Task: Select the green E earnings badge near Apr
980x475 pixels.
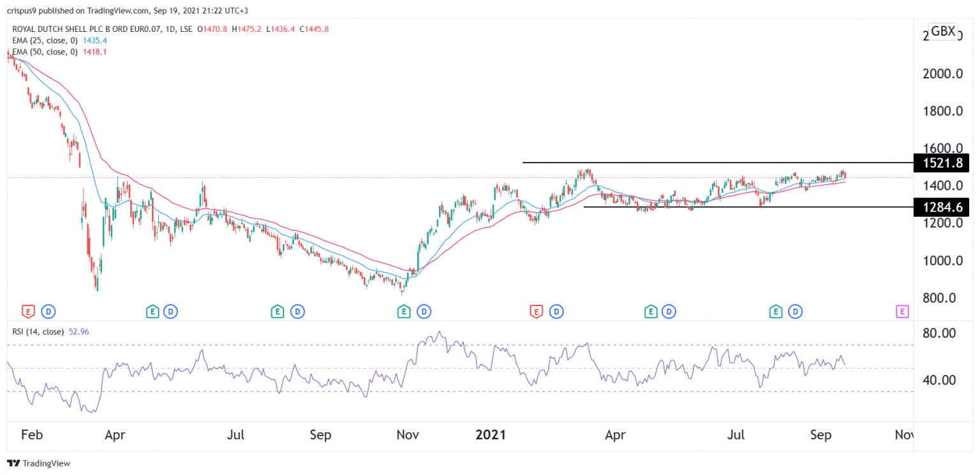Action: click(152, 312)
